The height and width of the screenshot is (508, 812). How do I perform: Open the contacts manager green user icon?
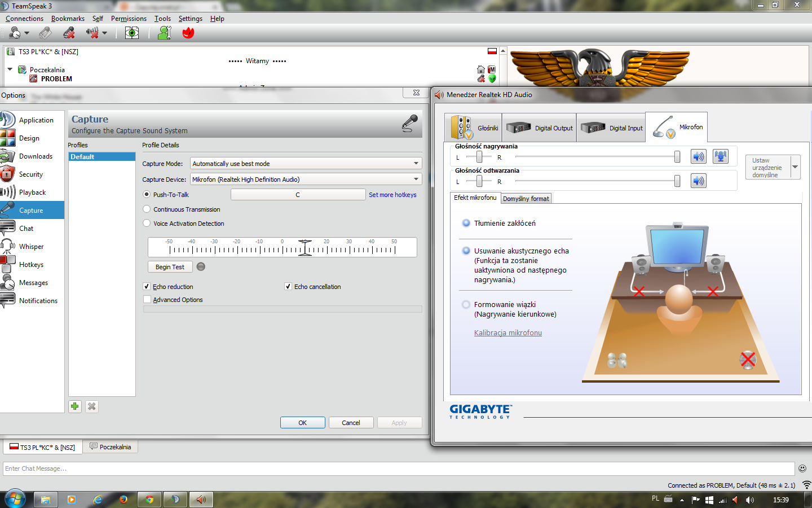(x=164, y=33)
